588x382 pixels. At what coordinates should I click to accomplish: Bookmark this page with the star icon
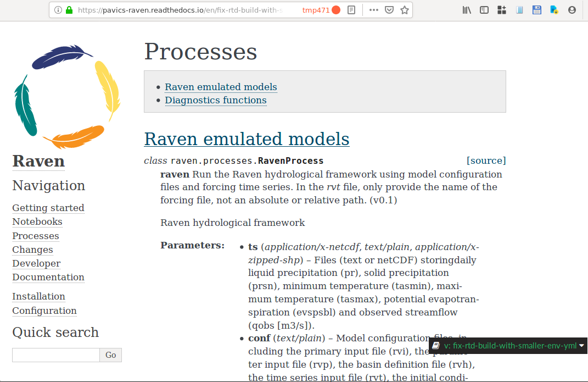tap(404, 10)
